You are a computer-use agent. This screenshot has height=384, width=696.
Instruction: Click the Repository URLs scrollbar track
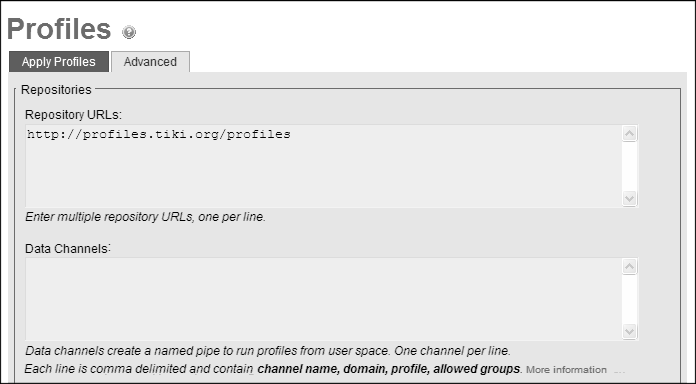point(629,166)
